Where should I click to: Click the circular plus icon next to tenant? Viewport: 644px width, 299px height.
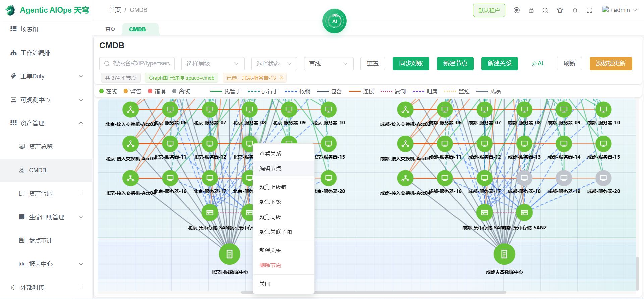tap(517, 10)
